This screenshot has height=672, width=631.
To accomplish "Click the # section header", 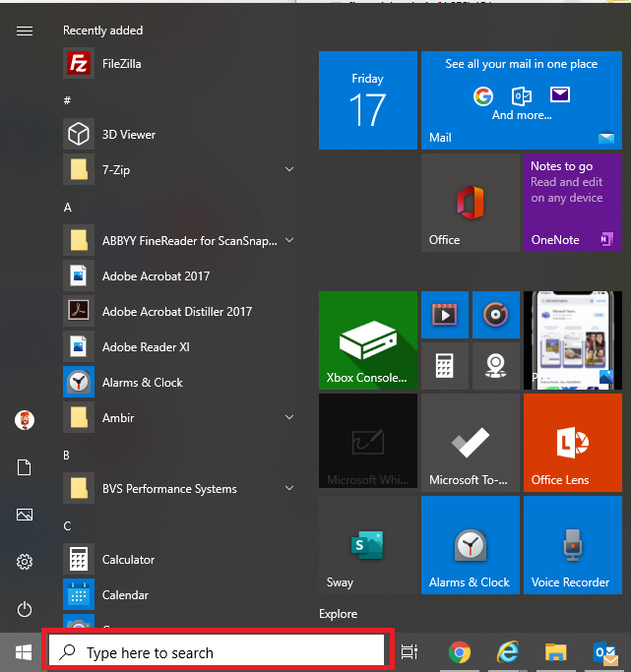I will 67,100.
